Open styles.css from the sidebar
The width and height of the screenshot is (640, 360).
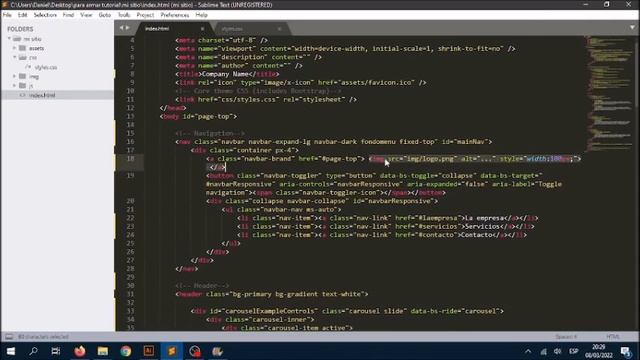point(46,67)
